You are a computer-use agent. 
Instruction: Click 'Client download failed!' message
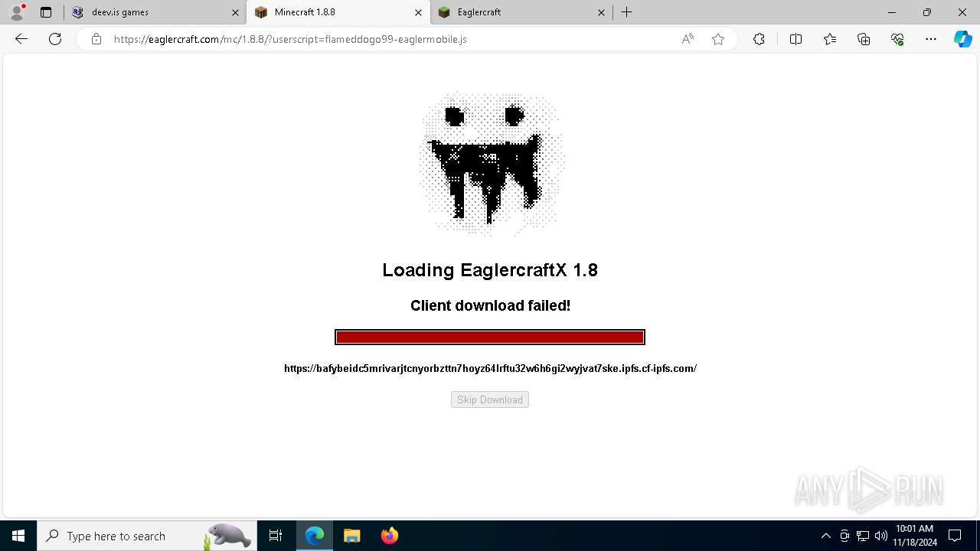click(490, 305)
